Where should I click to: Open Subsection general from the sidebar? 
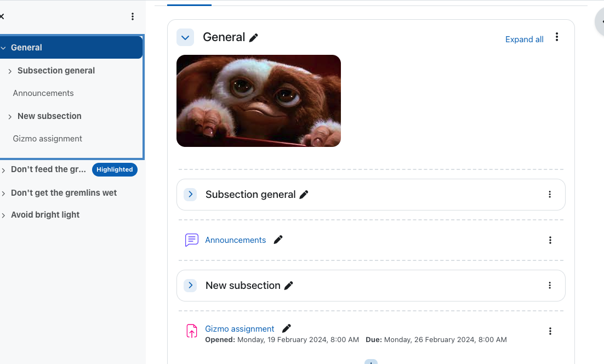click(56, 71)
